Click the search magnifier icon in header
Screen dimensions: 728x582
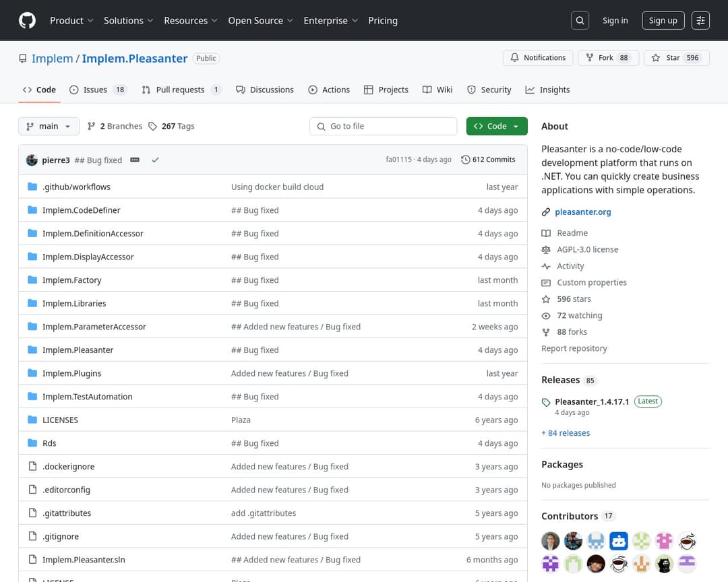pos(580,20)
